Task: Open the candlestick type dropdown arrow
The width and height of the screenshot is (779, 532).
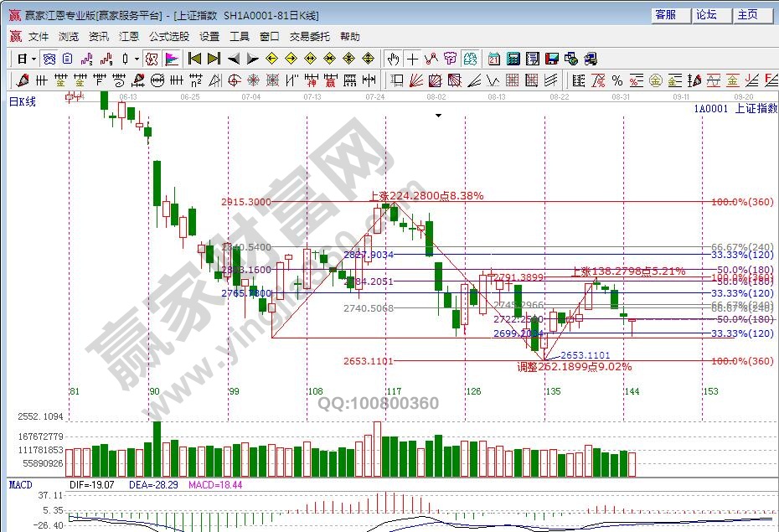Action: tap(137, 59)
